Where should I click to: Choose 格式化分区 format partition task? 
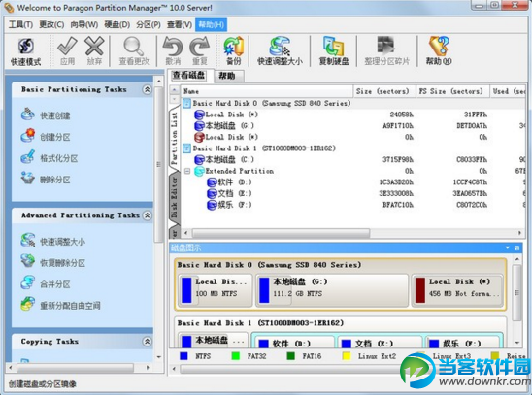pyautogui.click(x=50, y=157)
